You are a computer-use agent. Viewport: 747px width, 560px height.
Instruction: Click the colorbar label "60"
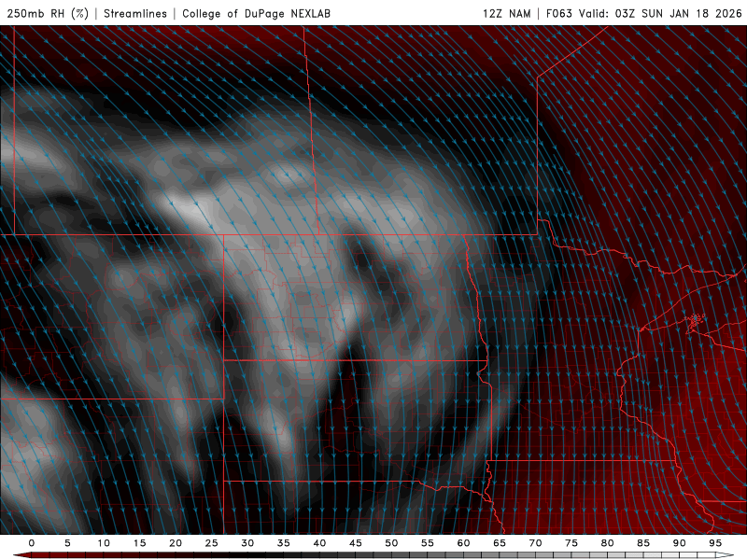click(463, 543)
